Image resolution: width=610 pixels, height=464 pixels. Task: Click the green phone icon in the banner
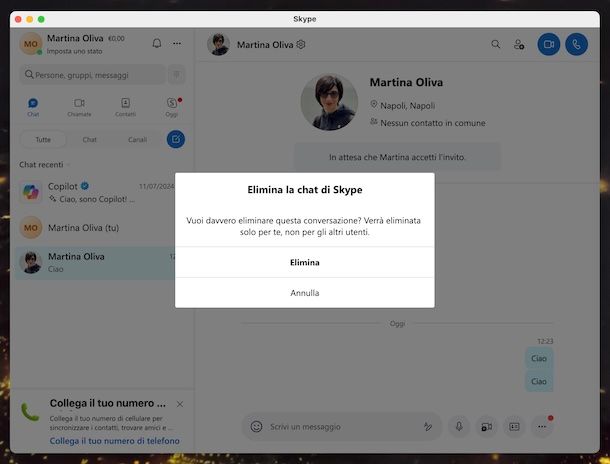pos(30,412)
